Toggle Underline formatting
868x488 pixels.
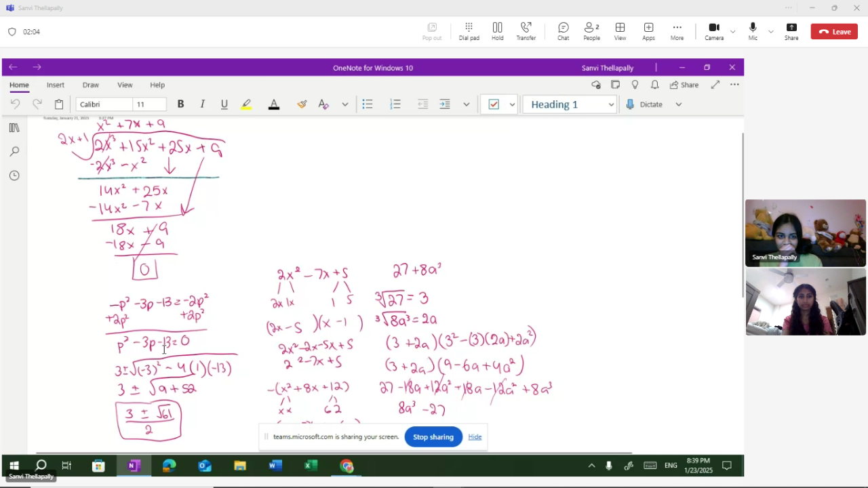click(224, 104)
